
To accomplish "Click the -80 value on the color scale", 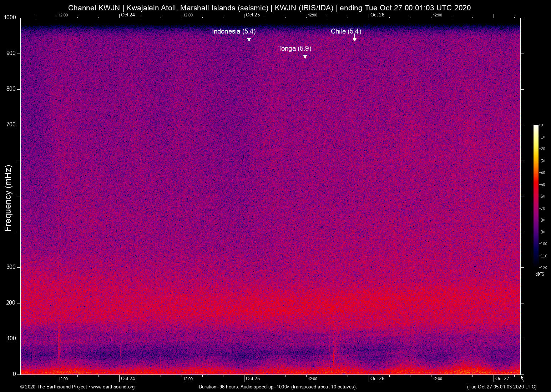I will (x=542, y=220).
